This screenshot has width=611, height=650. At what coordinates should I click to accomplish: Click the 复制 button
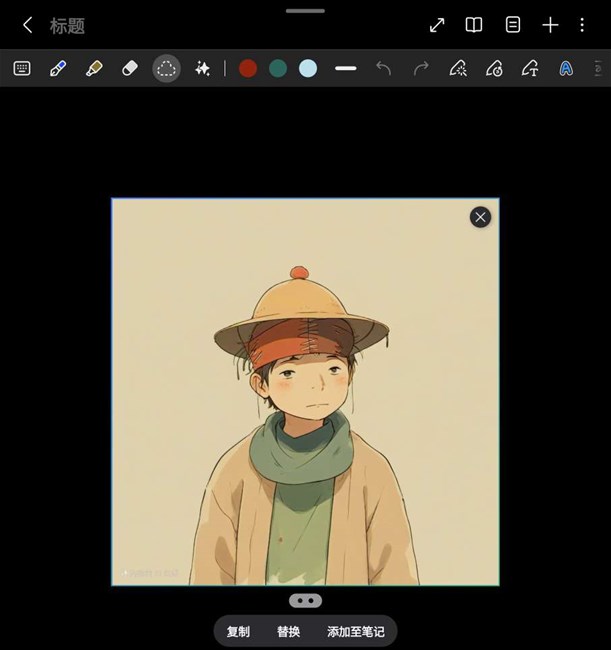tap(238, 632)
